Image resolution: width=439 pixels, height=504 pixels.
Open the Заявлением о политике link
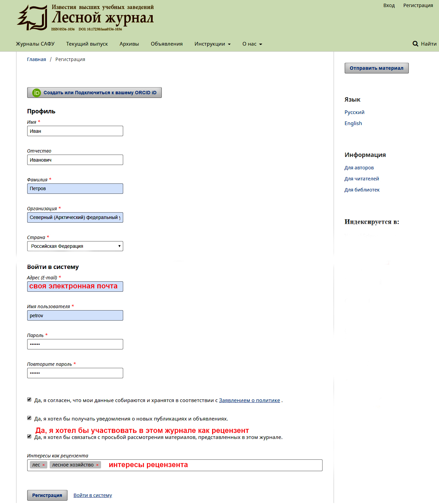pyautogui.click(x=249, y=400)
